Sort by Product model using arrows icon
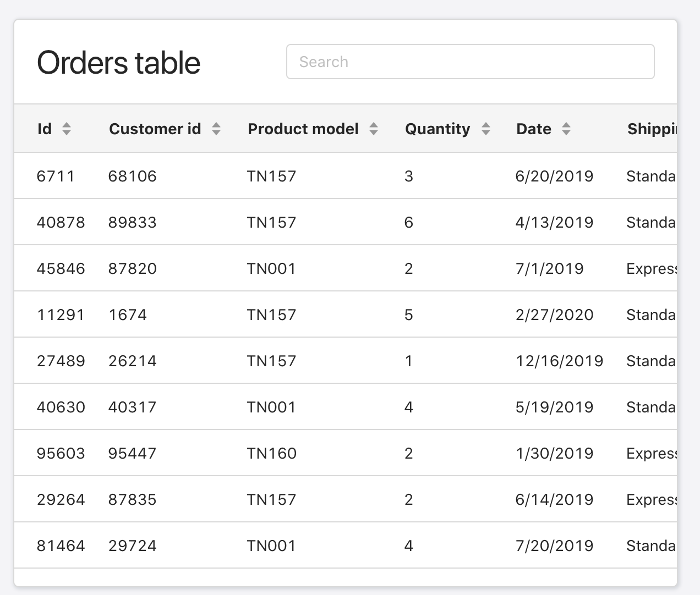The width and height of the screenshot is (700, 595). (374, 129)
